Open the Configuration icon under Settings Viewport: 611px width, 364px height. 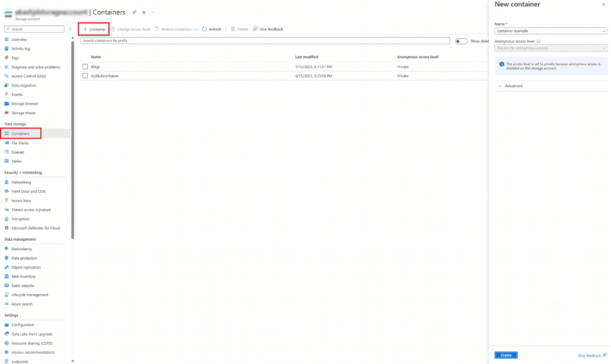coord(7,325)
